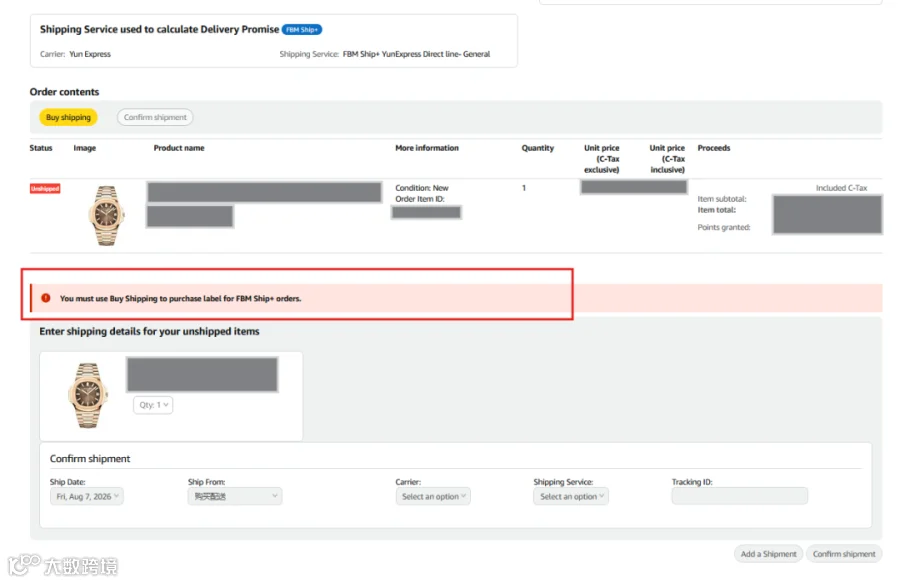This screenshot has width=900, height=583.
Task: Click the watch image in shipping details card
Action: (88, 395)
